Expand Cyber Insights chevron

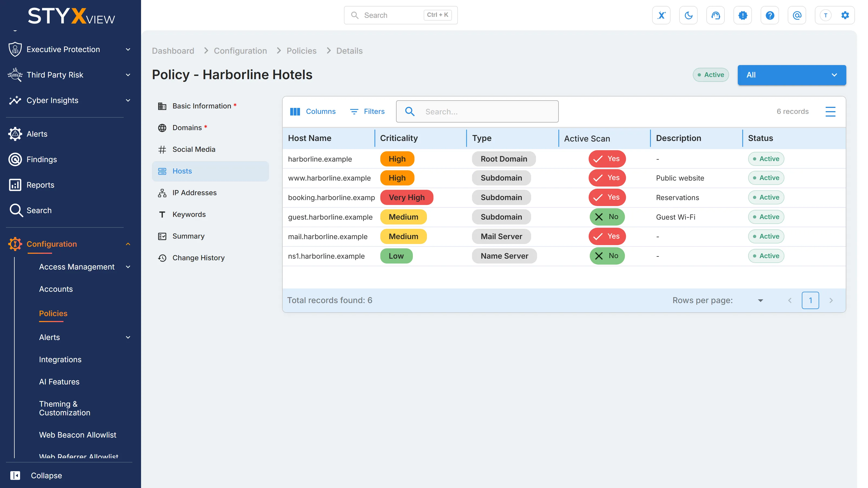(128, 100)
